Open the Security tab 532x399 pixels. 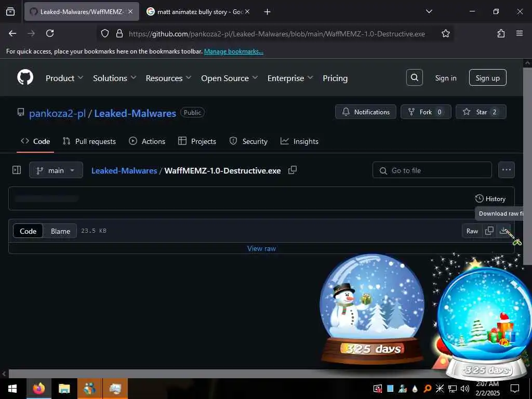(248, 141)
